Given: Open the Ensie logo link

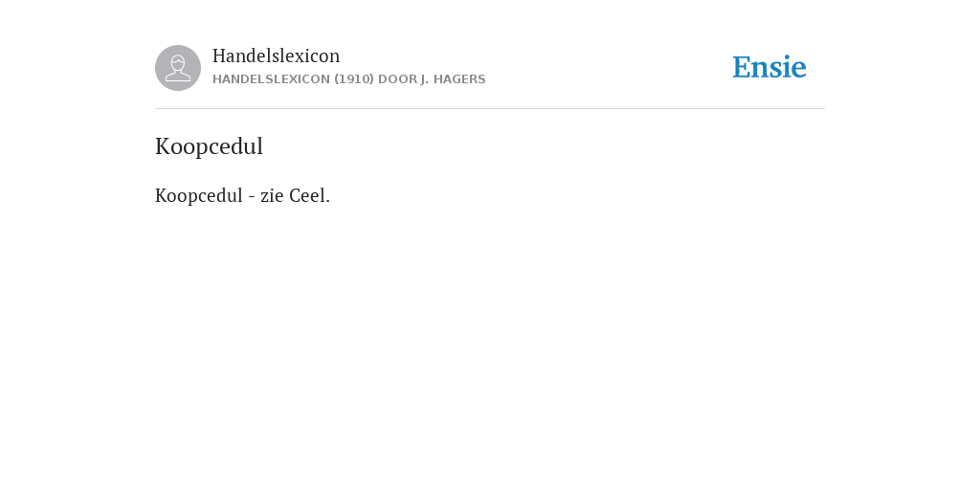Looking at the screenshot, I should coord(769,67).
